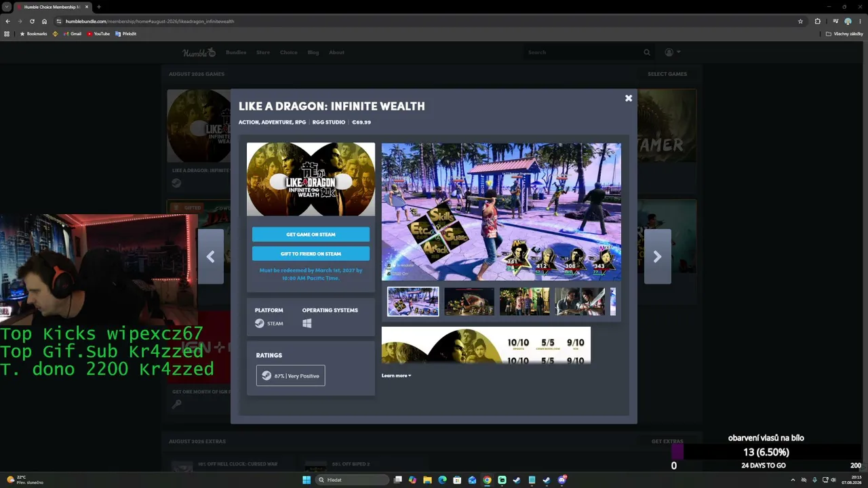This screenshot has width=868, height=488.
Task: Open the Chrome three-dot menu
Action: (860, 21)
